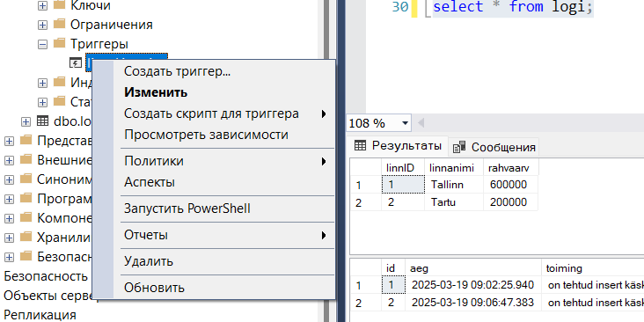This screenshot has height=322, width=644.
Task: Click the 'Програм...' folder icon
Action: (x=26, y=198)
